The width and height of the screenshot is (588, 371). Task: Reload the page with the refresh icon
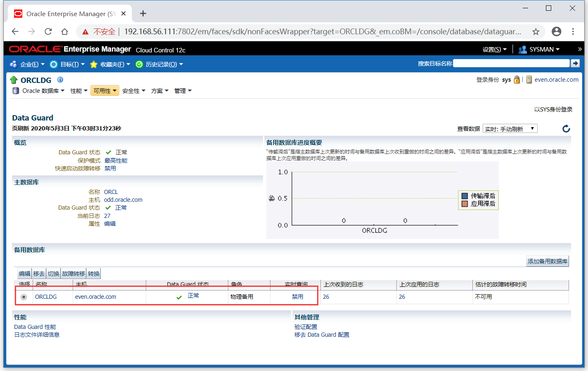[x=48, y=31]
